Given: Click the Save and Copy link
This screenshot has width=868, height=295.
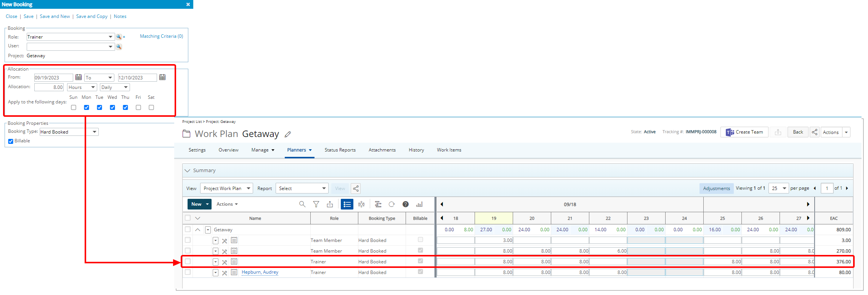Looking at the screenshot, I should coord(92,16).
